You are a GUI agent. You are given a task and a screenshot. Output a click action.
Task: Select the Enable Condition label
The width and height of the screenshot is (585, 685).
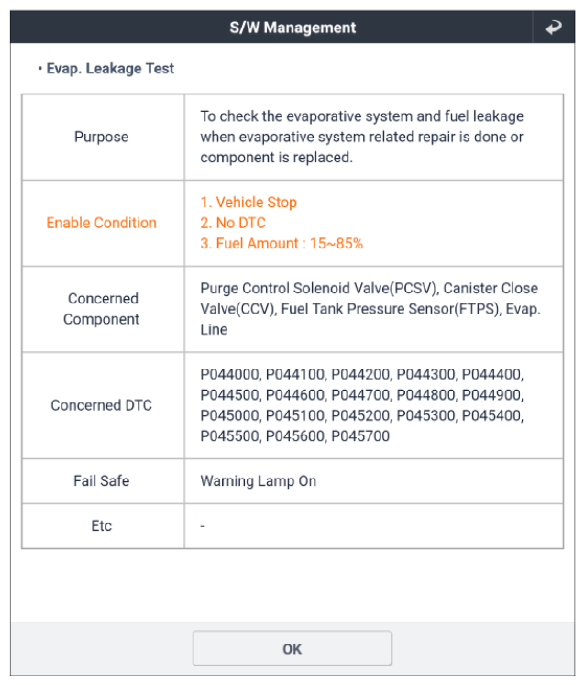[x=101, y=223]
